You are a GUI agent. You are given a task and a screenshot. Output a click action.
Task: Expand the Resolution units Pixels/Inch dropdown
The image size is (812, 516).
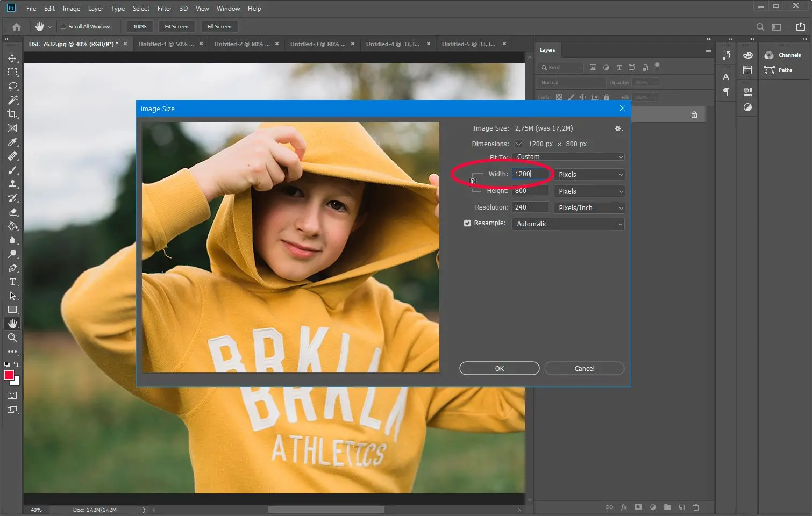[589, 207]
